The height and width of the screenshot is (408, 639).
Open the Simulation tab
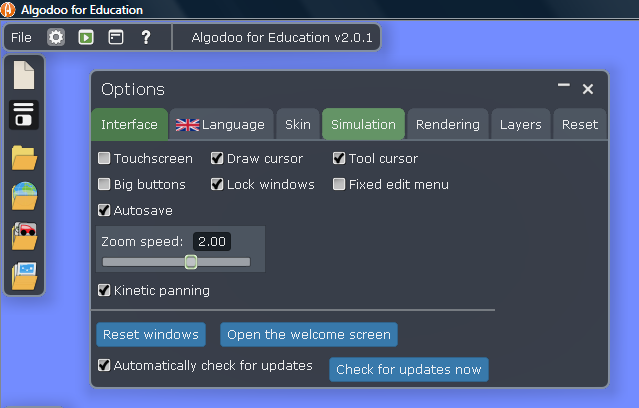coord(363,124)
